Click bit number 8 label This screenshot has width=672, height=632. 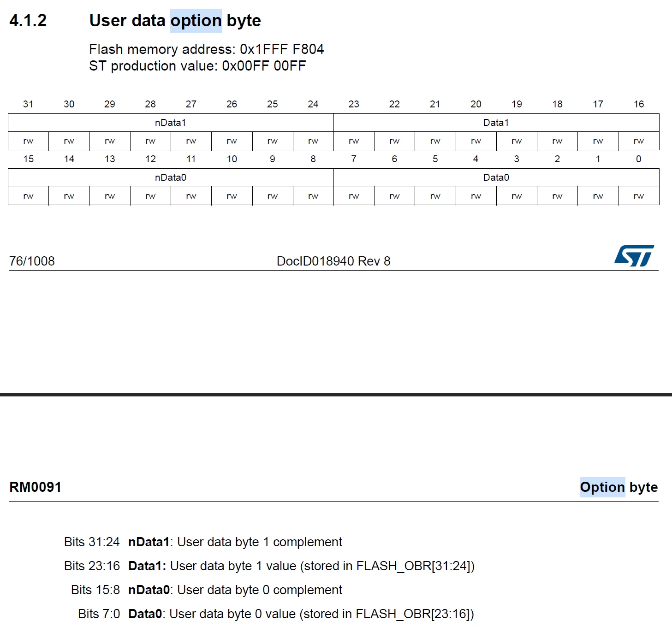(x=313, y=159)
